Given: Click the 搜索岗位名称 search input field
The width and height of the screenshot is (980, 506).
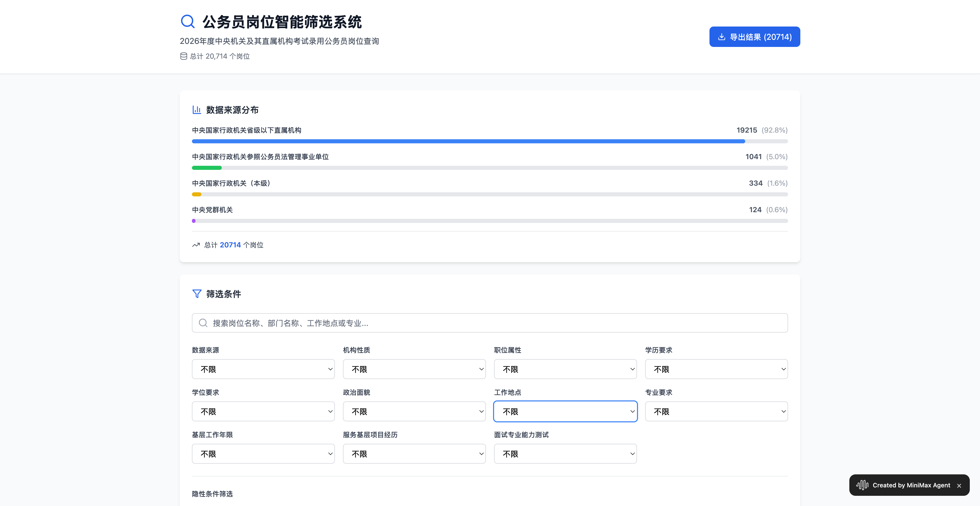Looking at the screenshot, I should tap(495, 323).
